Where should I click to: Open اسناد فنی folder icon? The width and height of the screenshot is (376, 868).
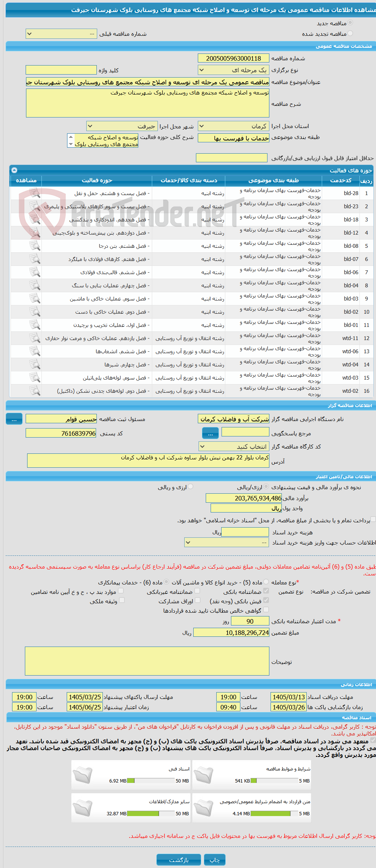tap(83, 775)
